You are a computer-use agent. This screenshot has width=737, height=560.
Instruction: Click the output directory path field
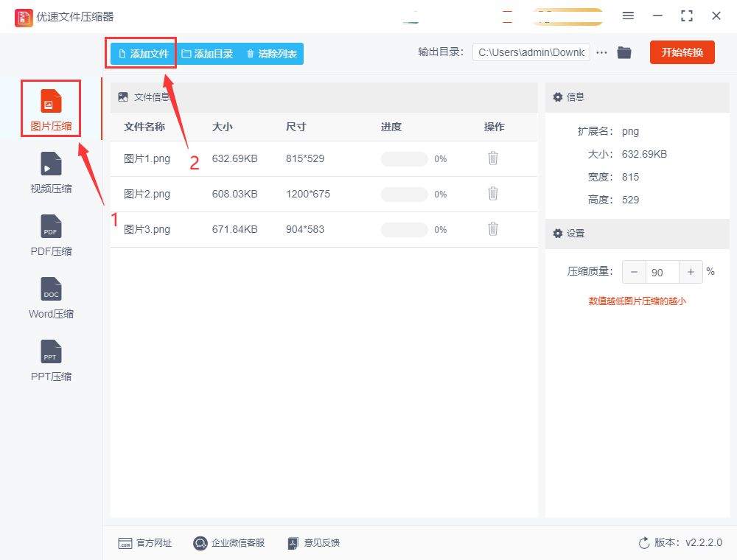point(531,52)
